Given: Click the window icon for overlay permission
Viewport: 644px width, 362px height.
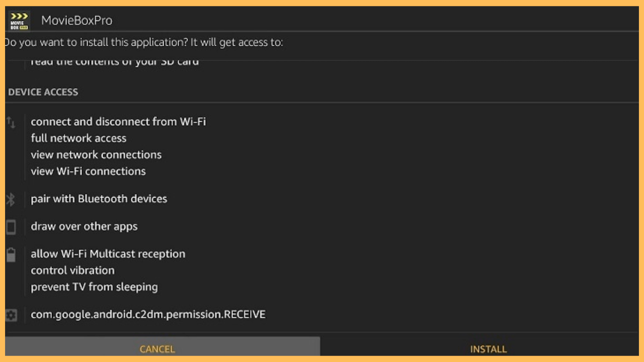Looking at the screenshot, I should coord(11,226).
